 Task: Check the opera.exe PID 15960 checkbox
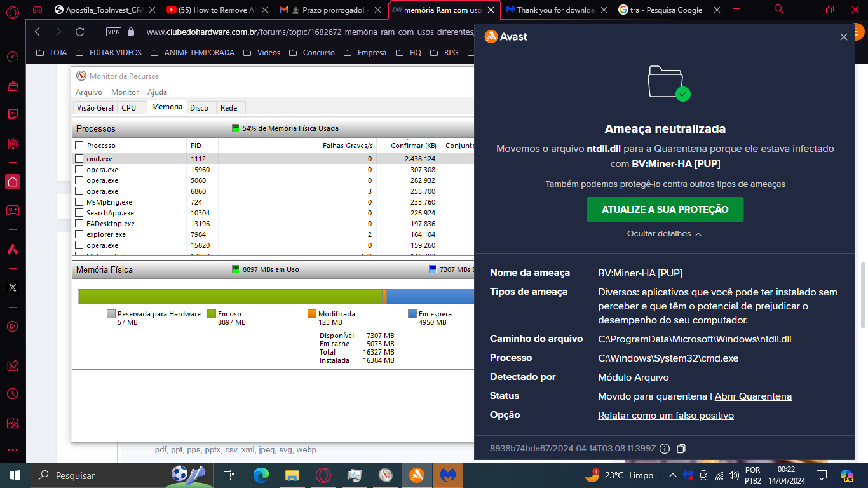[79, 170]
